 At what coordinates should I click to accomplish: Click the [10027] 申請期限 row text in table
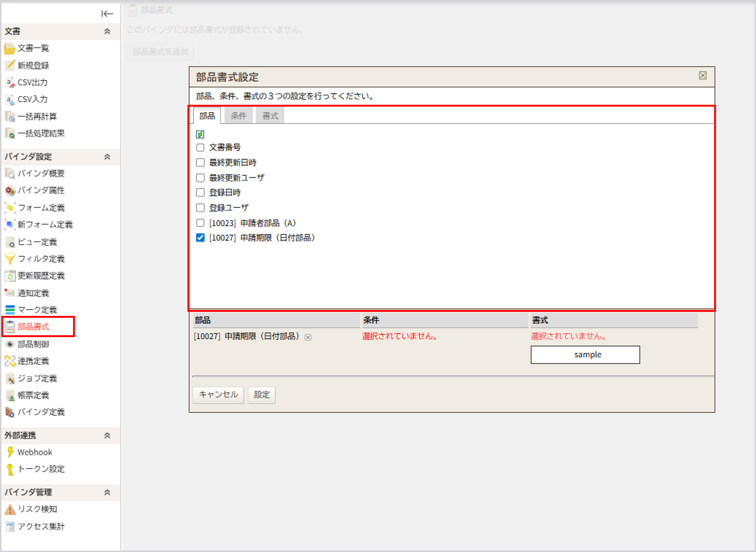click(247, 337)
